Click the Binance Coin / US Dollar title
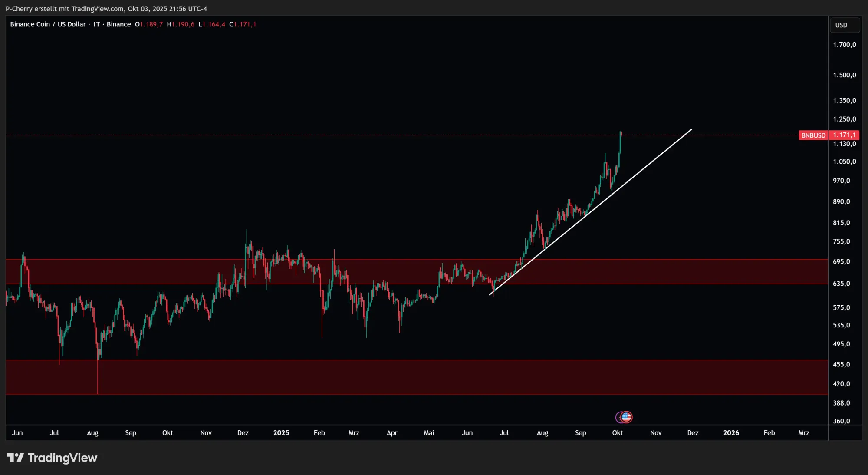The image size is (868, 475). (48, 24)
